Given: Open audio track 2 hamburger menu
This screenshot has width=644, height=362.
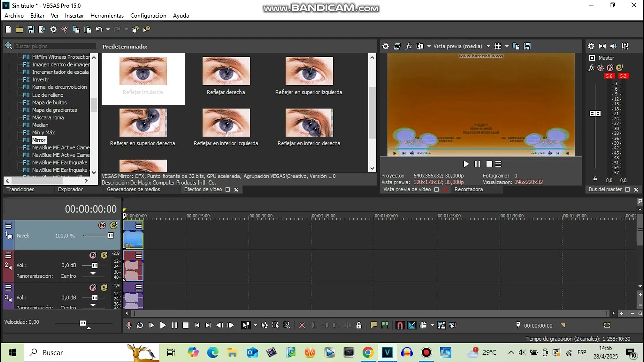Looking at the screenshot, I should pyautogui.click(x=8, y=255).
